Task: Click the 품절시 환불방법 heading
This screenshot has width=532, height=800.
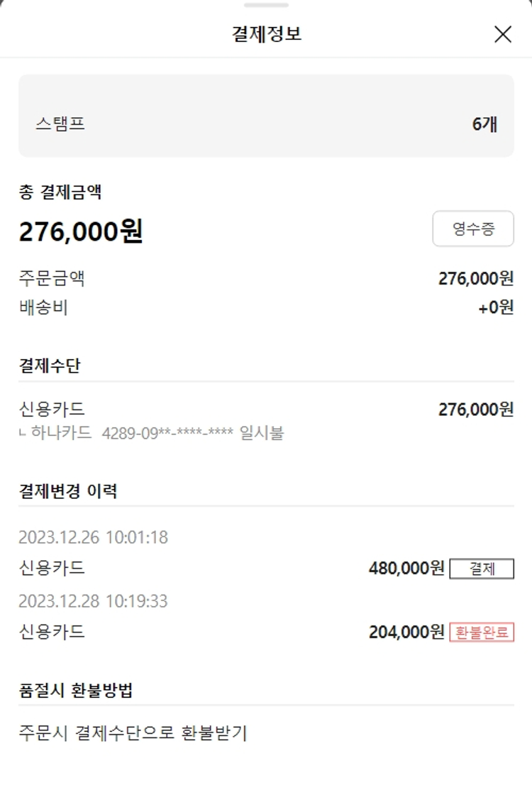Action: tap(76, 691)
